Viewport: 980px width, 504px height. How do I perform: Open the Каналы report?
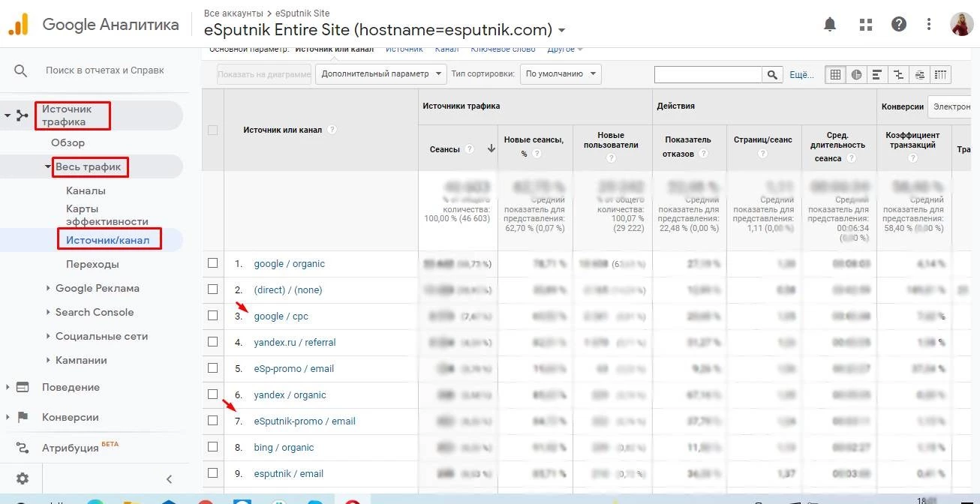(x=86, y=190)
